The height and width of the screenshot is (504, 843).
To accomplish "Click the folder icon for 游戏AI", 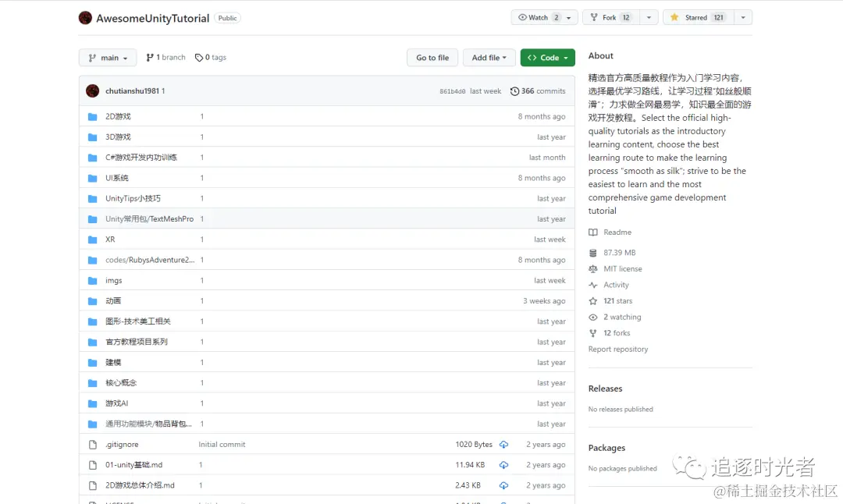I will [92, 403].
